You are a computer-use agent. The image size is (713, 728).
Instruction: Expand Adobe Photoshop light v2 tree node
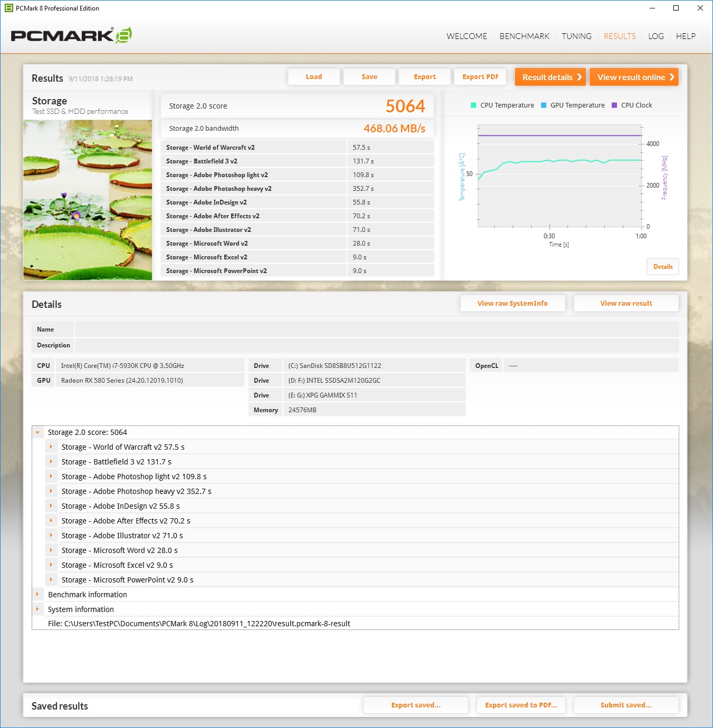(x=51, y=477)
